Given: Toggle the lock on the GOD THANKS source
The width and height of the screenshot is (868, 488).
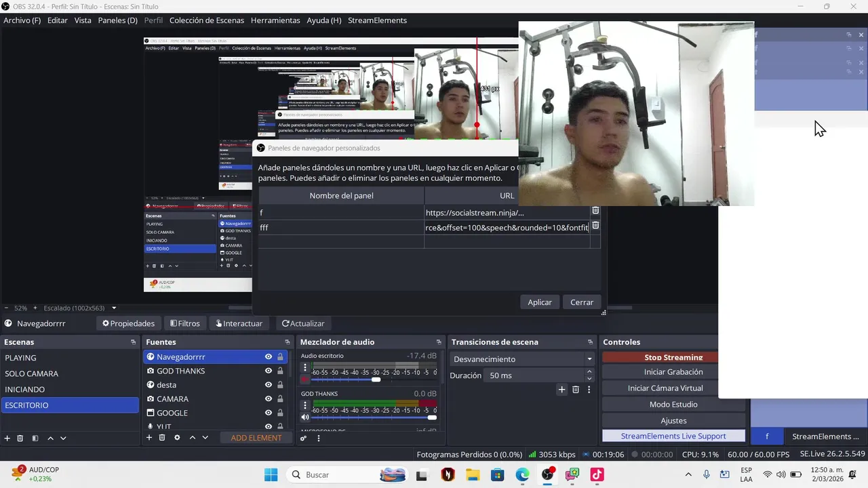Looking at the screenshot, I should [280, 371].
